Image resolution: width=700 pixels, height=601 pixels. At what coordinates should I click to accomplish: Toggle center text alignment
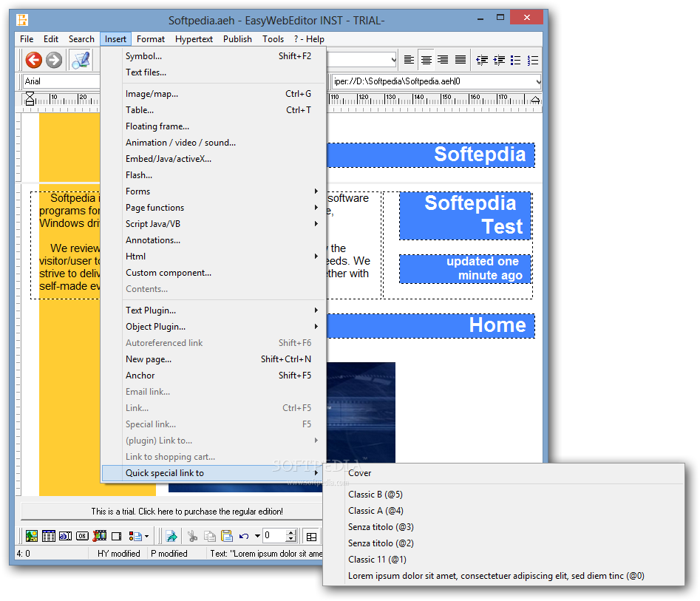(427, 60)
